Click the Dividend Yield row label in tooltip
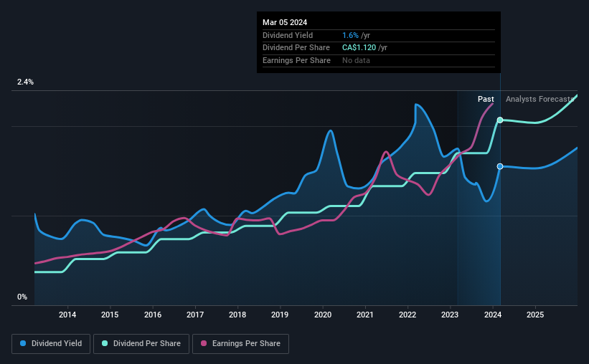589x364 pixels. (x=288, y=35)
